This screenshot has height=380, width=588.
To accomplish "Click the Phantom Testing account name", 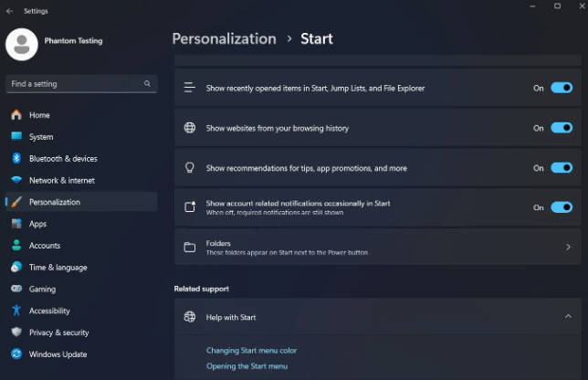I will (x=73, y=40).
